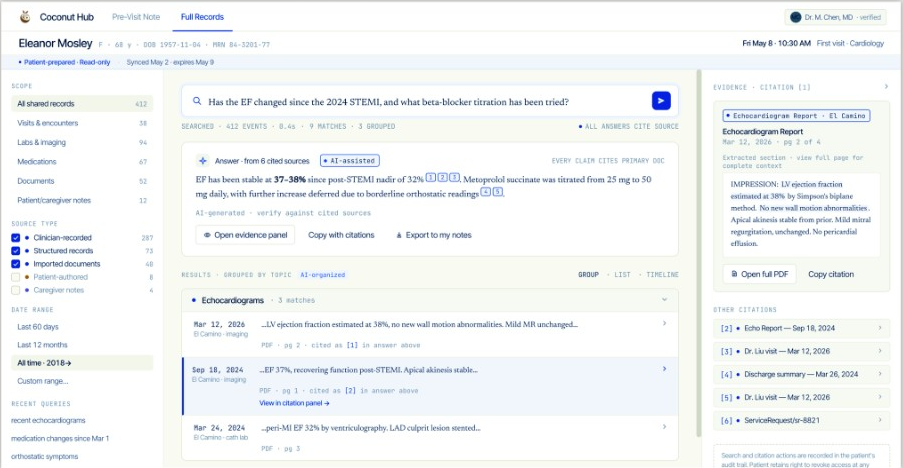903x468 pixels.
Task: Click the Dr. M. Chen avatar icon
Action: pos(795,17)
